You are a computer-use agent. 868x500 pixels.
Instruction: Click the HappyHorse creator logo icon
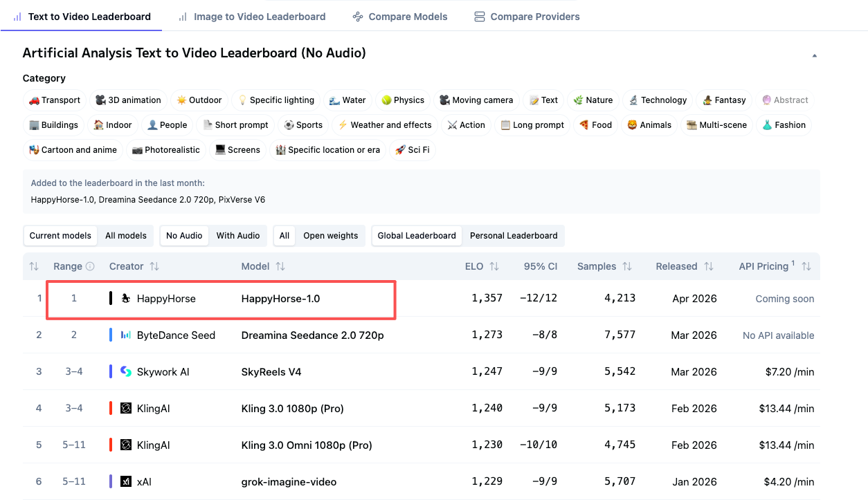(125, 299)
